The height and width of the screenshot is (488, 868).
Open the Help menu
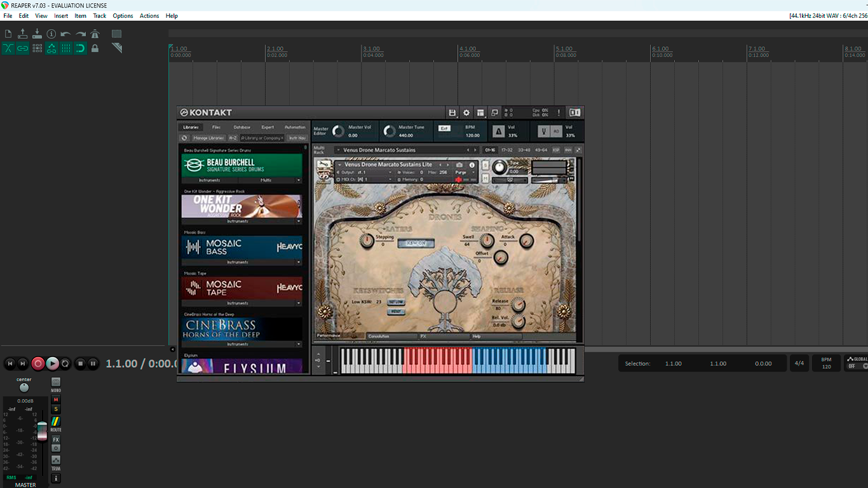pyautogui.click(x=172, y=16)
